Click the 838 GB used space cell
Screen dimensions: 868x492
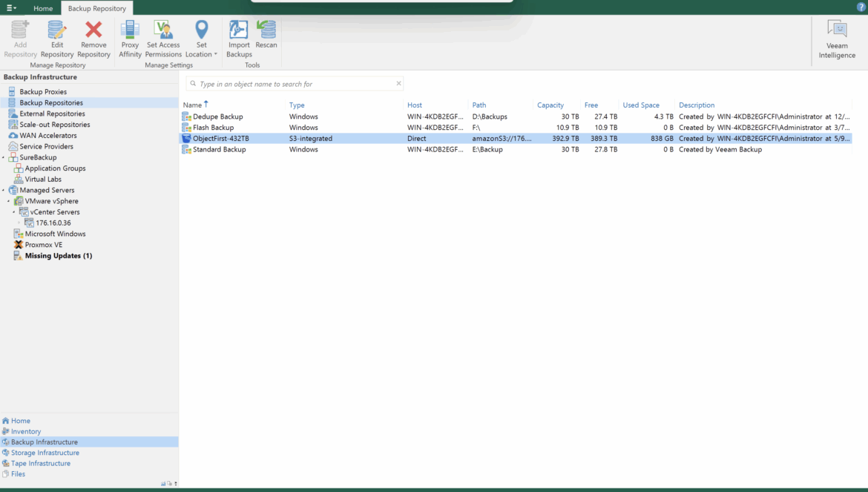(x=662, y=138)
